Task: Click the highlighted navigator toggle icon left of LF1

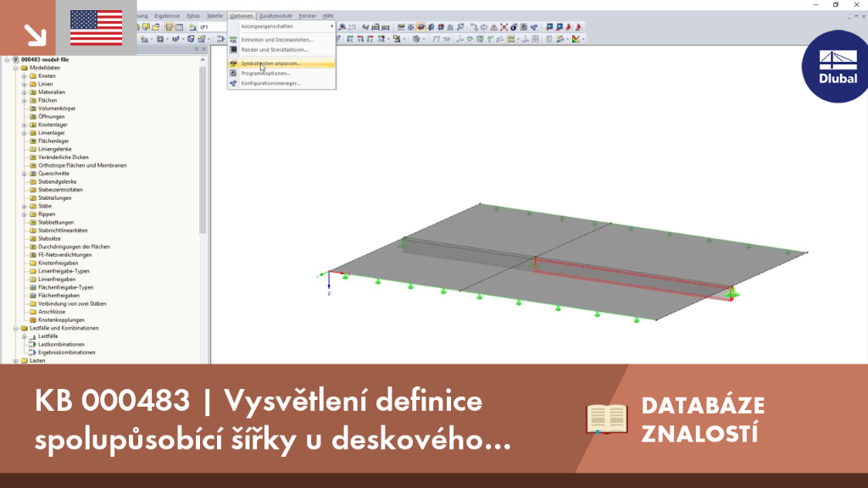Action: point(170,26)
